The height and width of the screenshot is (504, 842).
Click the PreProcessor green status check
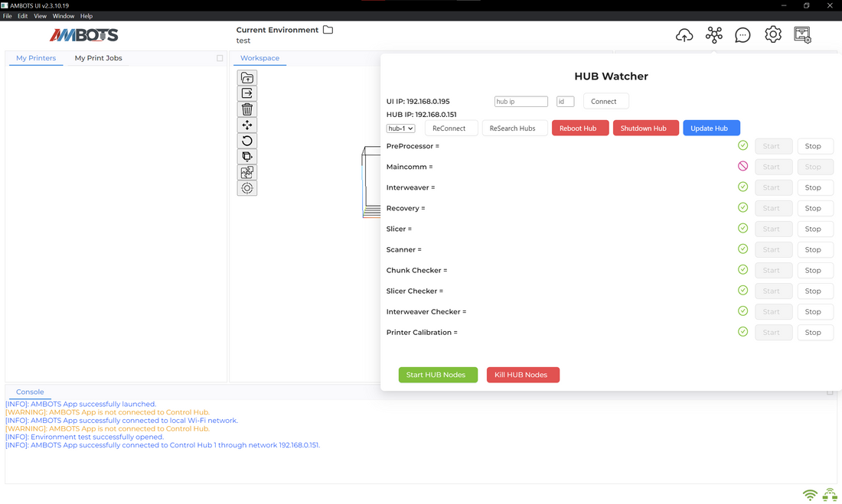[742, 145]
